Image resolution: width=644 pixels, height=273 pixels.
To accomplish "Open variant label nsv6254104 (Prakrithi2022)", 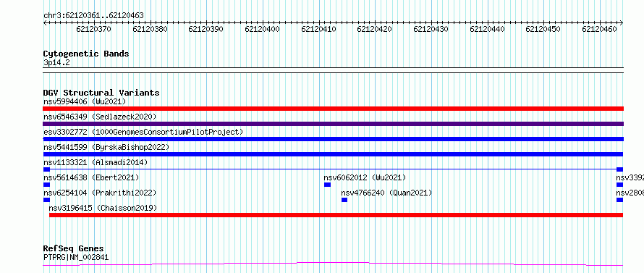I will click(x=100, y=193).
